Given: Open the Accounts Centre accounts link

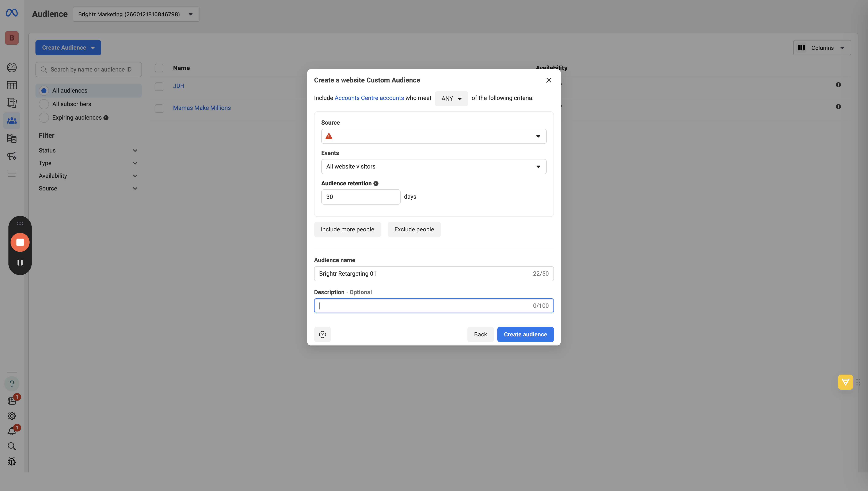Looking at the screenshot, I should [x=369, y=98].
